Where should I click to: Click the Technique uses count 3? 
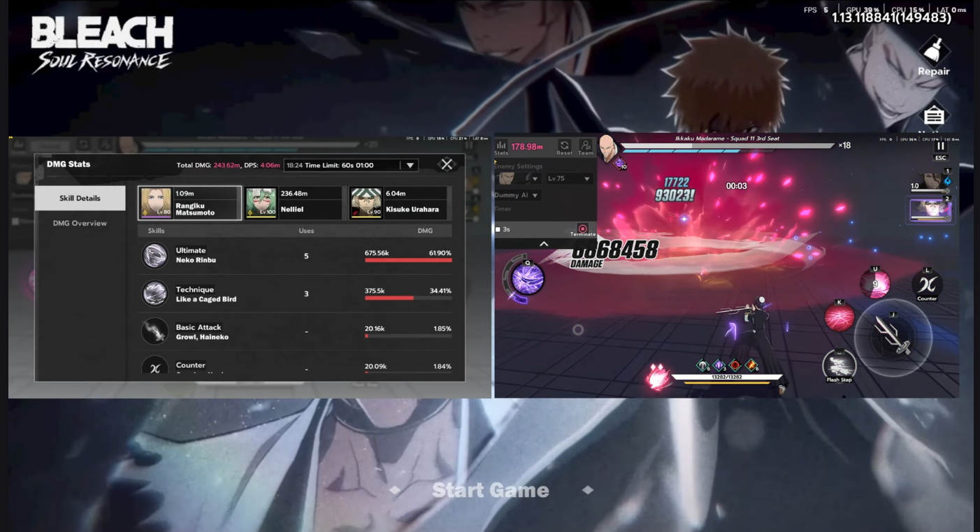[306, 294]
